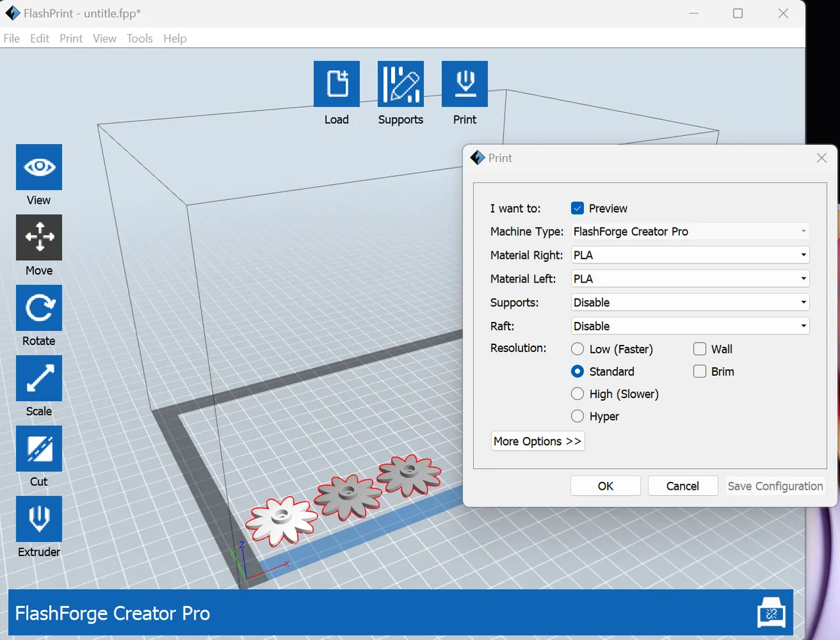Expand More Options >>
The image size is (840, 640).
click(537, 441)
